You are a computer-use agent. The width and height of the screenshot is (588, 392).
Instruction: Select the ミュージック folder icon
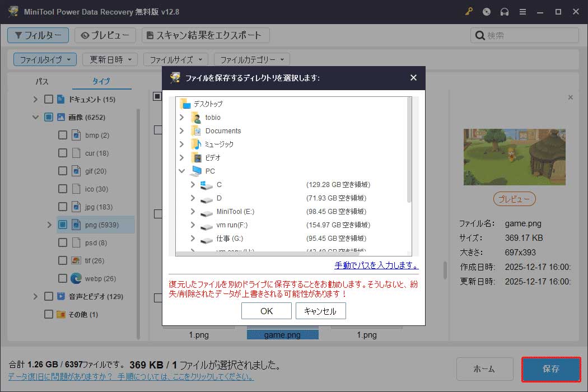point(198,143)
